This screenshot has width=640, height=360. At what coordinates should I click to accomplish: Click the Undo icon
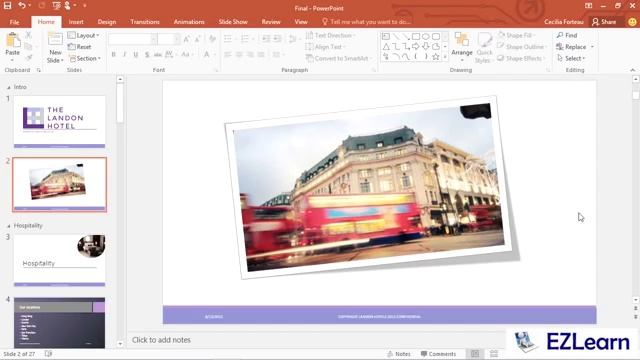[22, 6]
